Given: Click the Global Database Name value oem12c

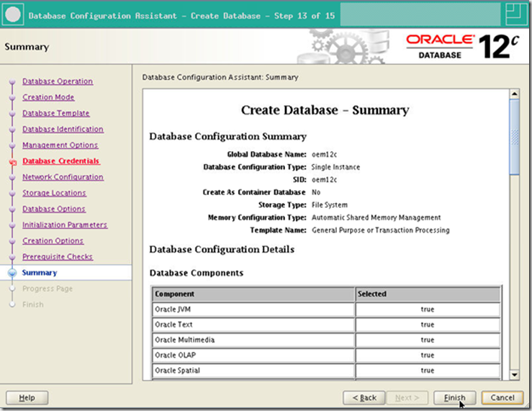Looking at the screenshot, I should [325, 154].
